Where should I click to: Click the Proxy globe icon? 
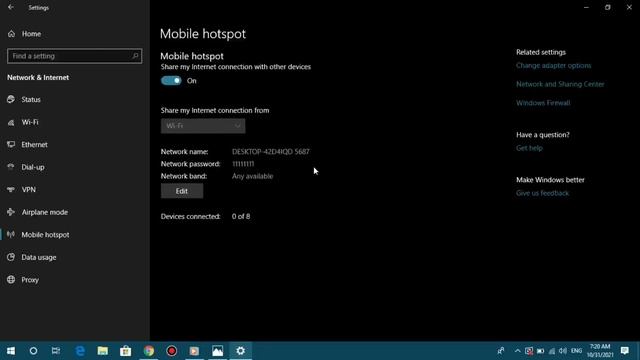coord(11,280)
